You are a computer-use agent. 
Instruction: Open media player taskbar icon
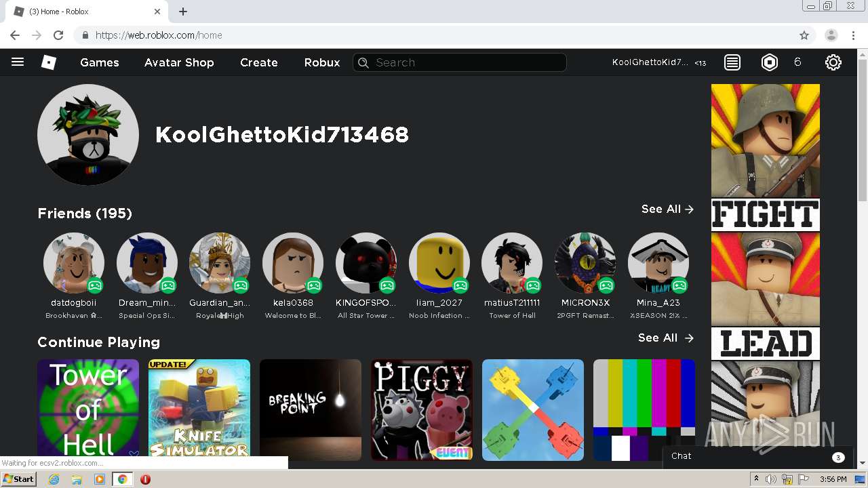pos(100,479)
